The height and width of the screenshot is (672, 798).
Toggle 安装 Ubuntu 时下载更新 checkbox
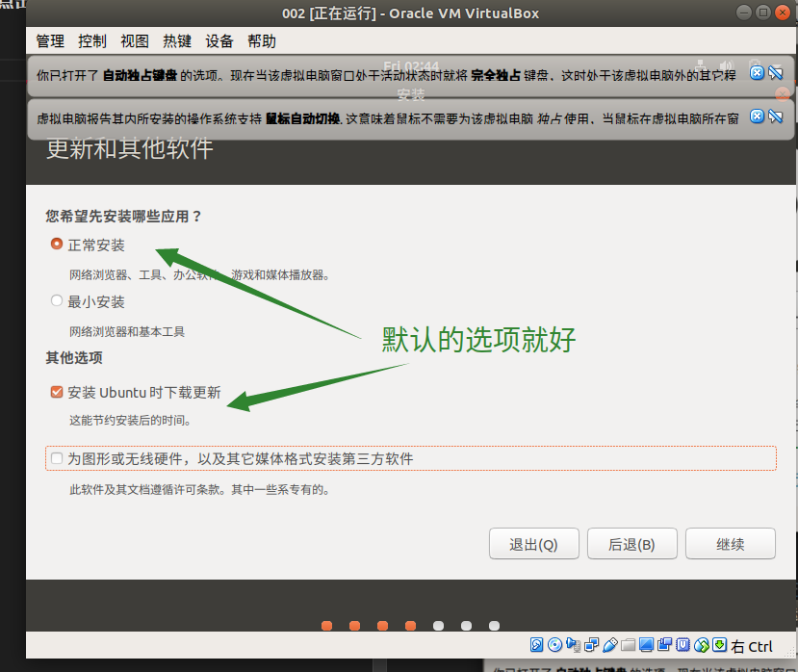57,392
